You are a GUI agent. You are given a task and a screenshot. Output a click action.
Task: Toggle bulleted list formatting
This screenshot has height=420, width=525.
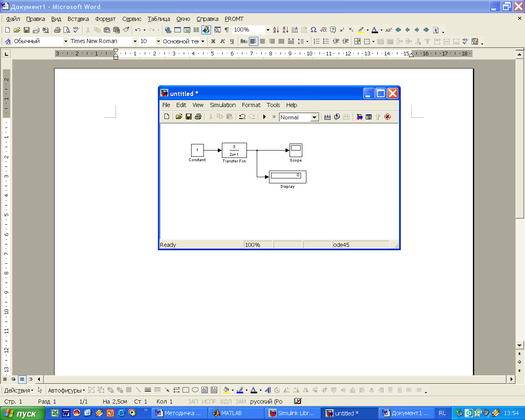point(326,41)
